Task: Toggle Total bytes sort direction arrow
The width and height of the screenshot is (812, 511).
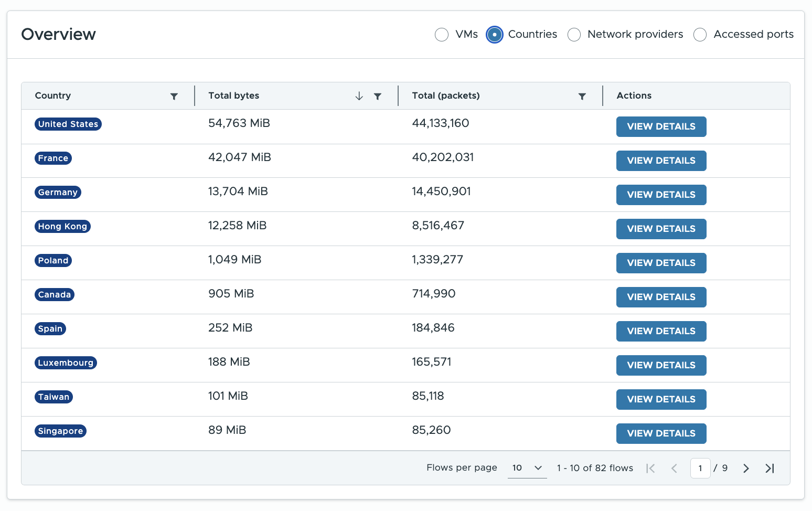Action: point(359,96)
